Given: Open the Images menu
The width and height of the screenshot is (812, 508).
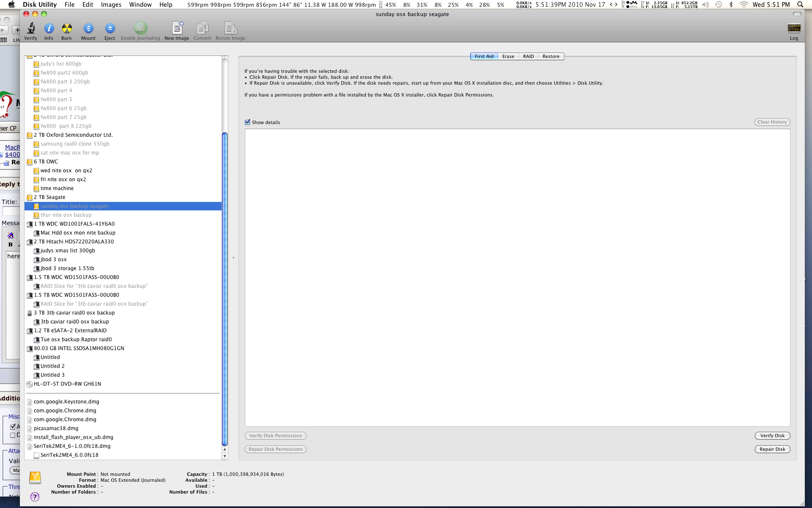Looking at the screenshot, I should tap(111, 5).
